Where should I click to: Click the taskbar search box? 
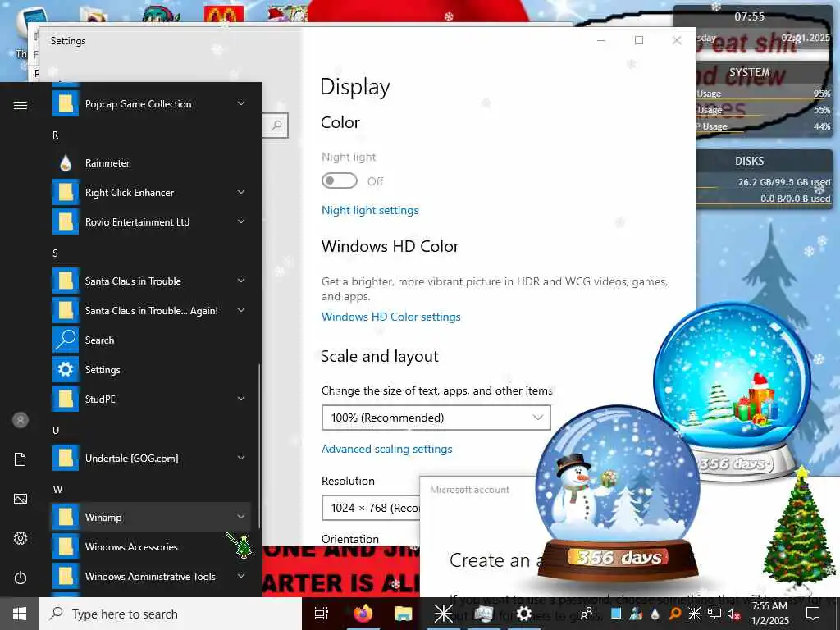point(171,614)
